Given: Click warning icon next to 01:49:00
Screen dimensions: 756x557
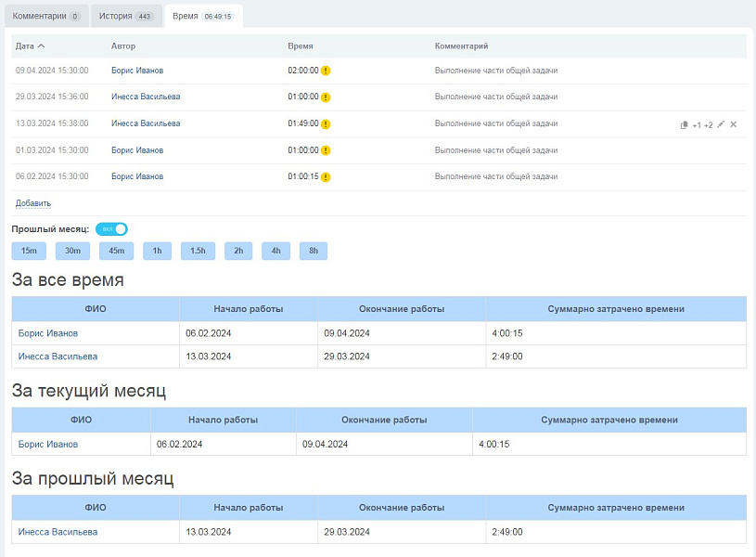Looking at the screenshot, I should (x=326, y=123).
